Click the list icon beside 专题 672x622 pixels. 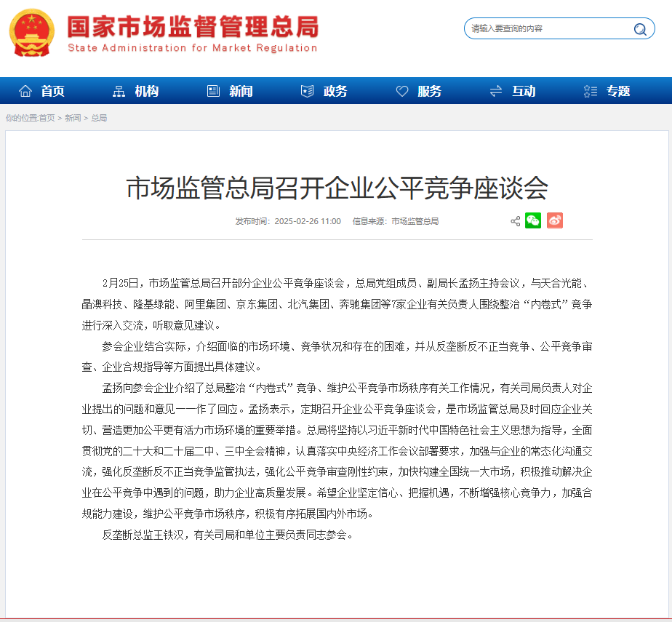click(x=590, y=91)
